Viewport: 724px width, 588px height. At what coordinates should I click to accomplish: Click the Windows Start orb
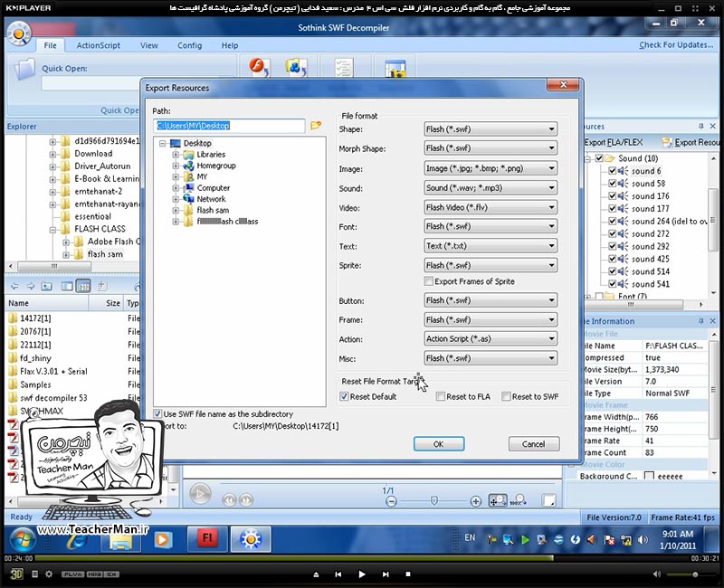click(x=21, y=539)
